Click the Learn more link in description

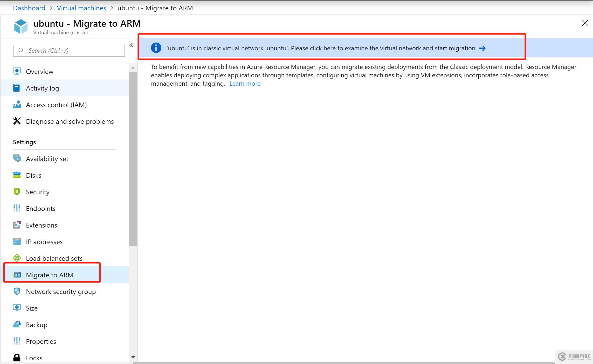point(245,84)
